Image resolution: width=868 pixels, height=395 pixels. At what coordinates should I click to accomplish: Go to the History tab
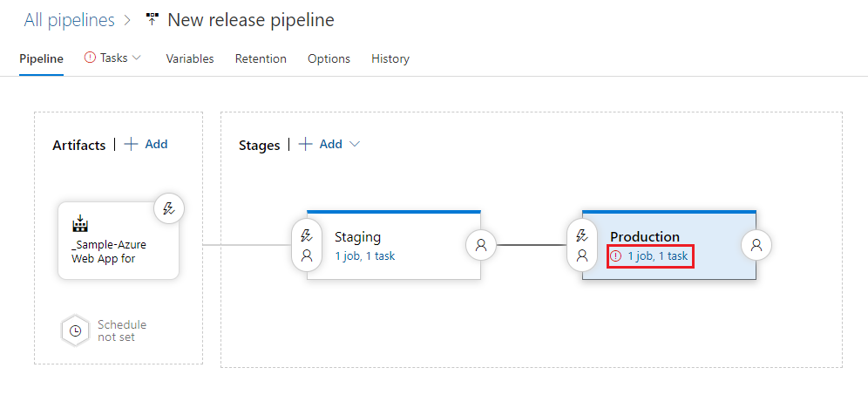point(390,58)
